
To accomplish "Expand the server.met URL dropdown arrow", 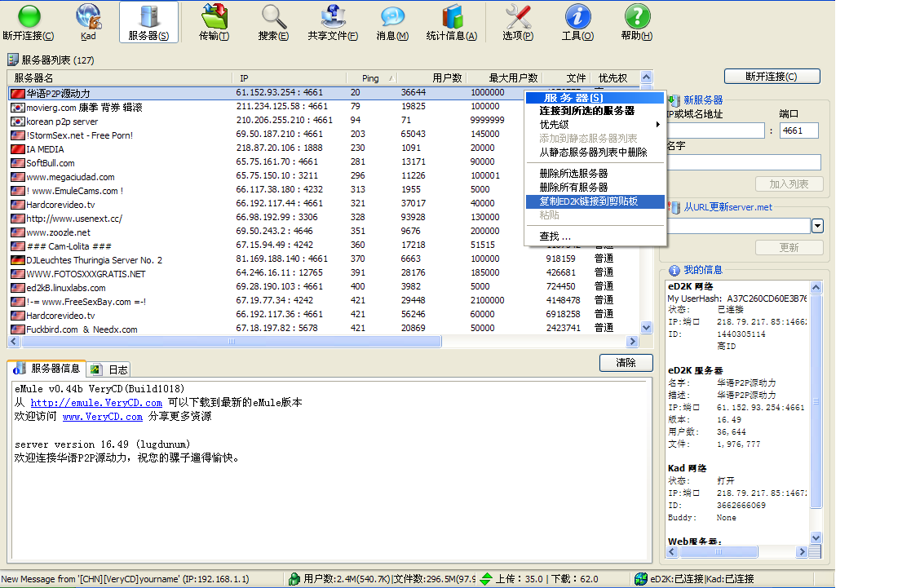I will [817, 226].
